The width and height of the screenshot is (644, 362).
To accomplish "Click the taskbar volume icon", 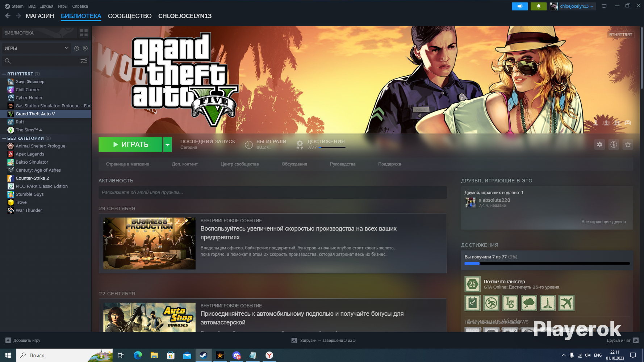I will 587,355.
